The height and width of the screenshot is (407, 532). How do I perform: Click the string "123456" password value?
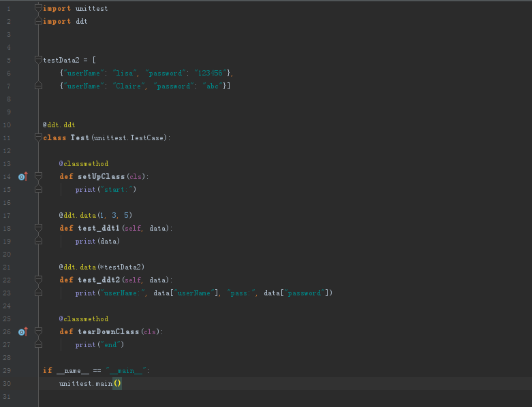coord(210,74)
